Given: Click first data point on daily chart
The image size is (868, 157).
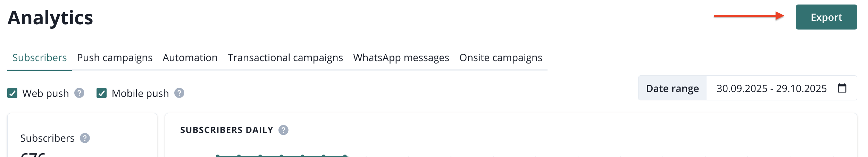Looking at the screenshot, I should click(218, 156).
